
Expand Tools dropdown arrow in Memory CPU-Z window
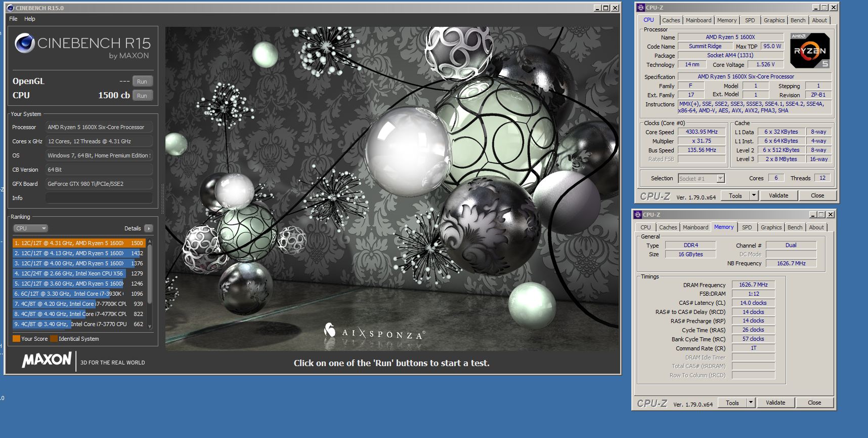(x=751, y=403)
